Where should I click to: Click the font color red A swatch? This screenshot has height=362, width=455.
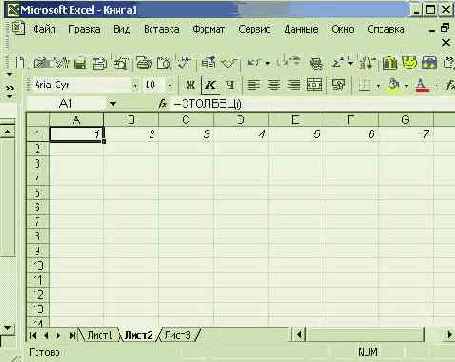pos(422,86)
